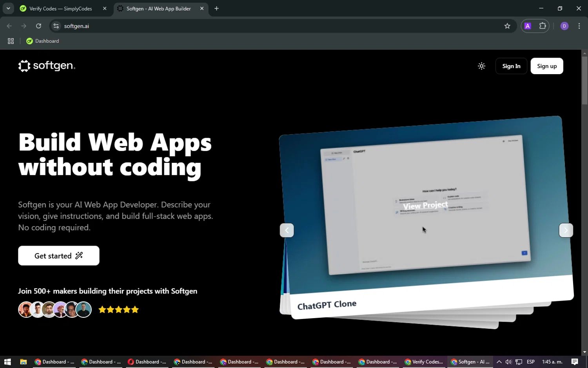Open the Dashboard bookmark
Viewport: 588px width, 368px height.
tap(43, 41)
